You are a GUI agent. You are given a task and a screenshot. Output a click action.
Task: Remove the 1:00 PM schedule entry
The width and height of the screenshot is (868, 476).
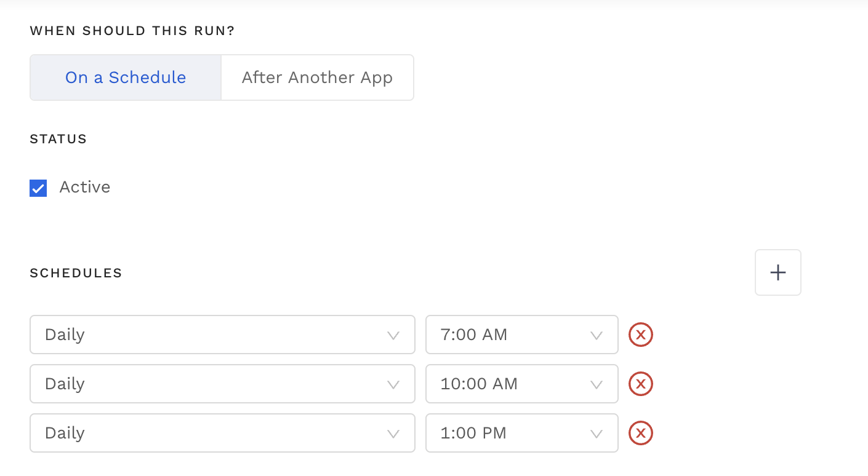click(x=640, y=434)
